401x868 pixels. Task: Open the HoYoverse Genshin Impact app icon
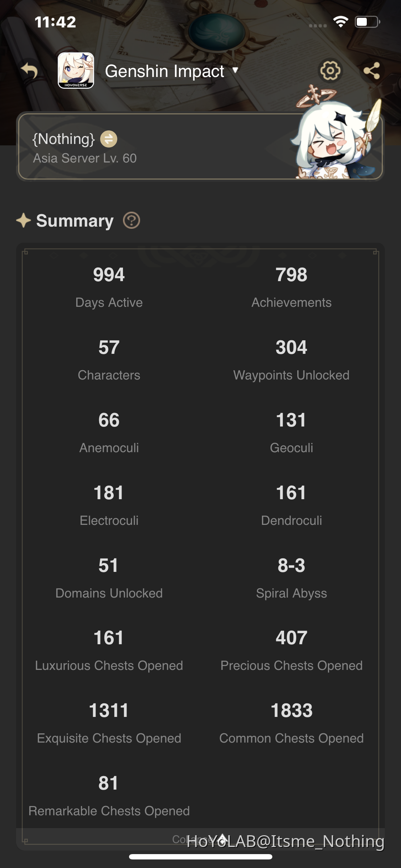coord(75,70)
